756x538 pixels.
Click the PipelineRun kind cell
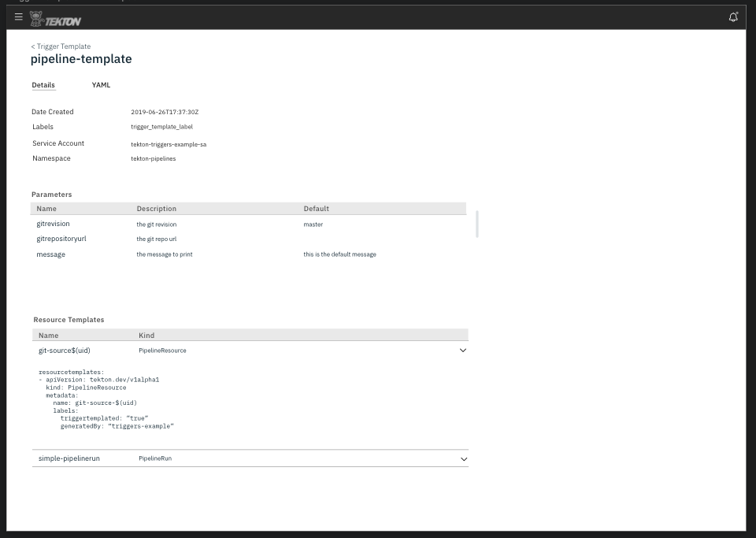(x=155, y=458)
